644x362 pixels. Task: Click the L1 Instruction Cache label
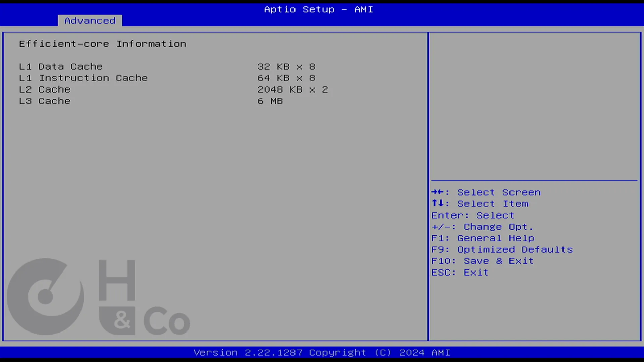[83, 78]
